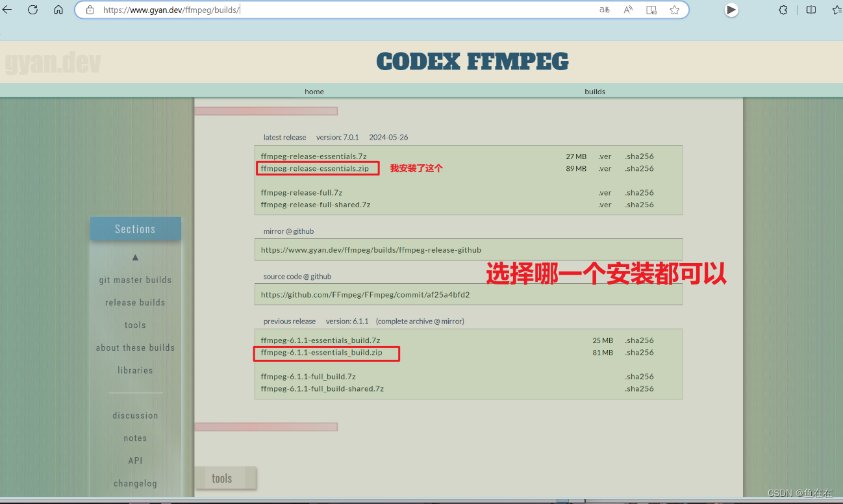Screen dimensions: 843x504
Task: Select the version: 6.1.1 text
Action: [x=347, y=321]
